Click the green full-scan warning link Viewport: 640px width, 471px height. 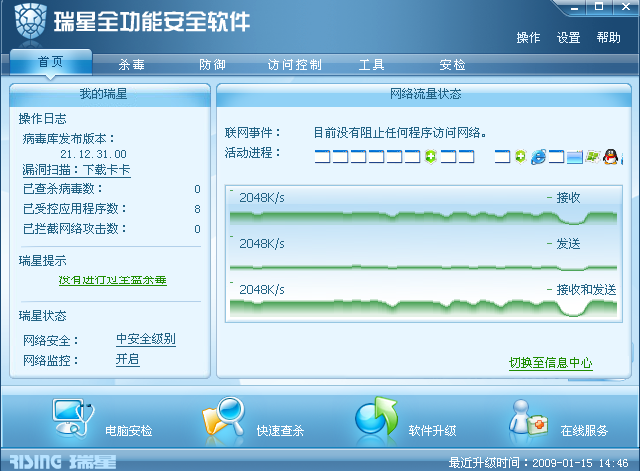(113, 280)
